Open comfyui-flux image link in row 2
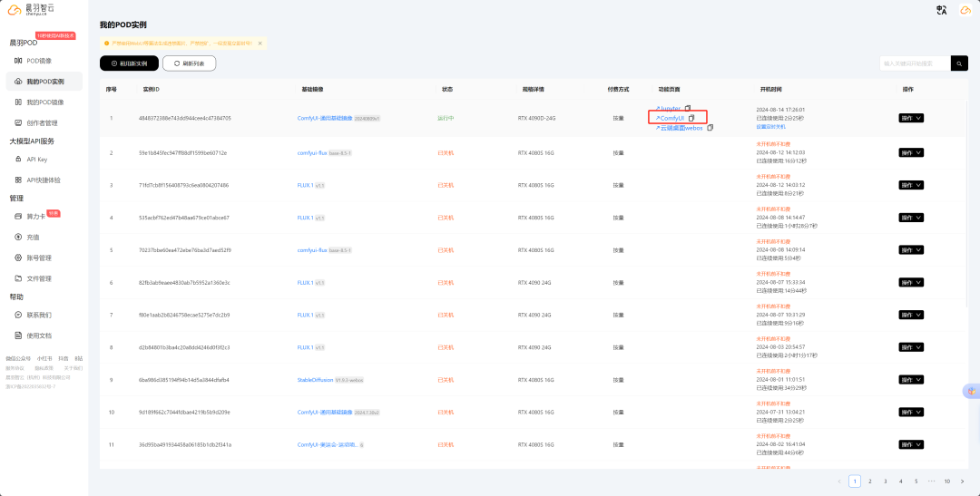The image size is (980, 496). coord(312,152)
